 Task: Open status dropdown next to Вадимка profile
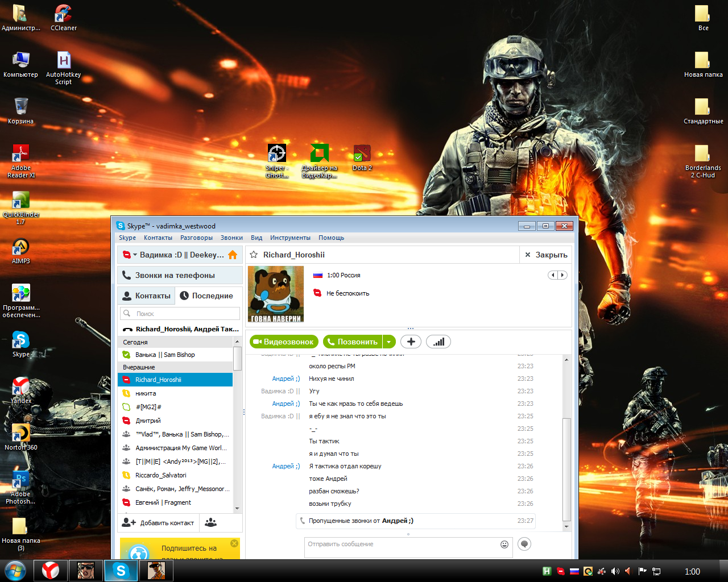pyautogui.click(x=135, y=255)
